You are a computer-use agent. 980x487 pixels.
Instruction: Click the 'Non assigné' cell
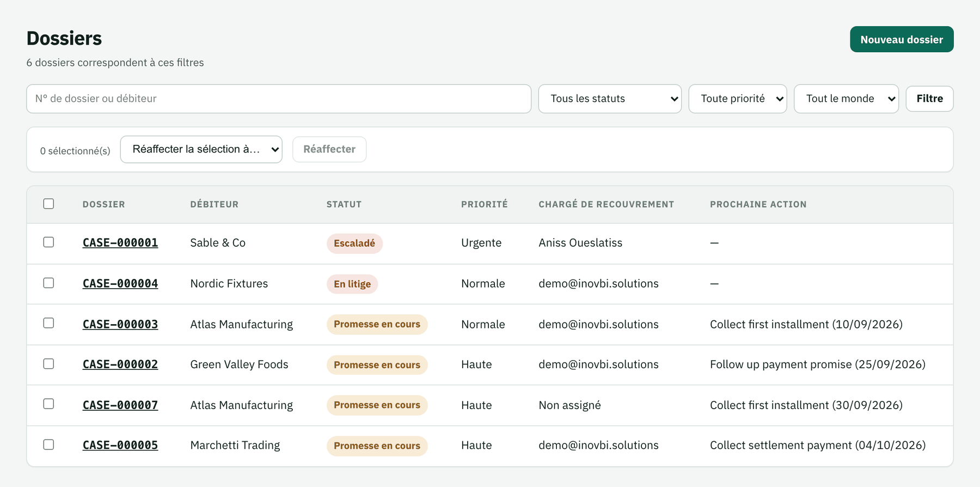tap(569, 405)
